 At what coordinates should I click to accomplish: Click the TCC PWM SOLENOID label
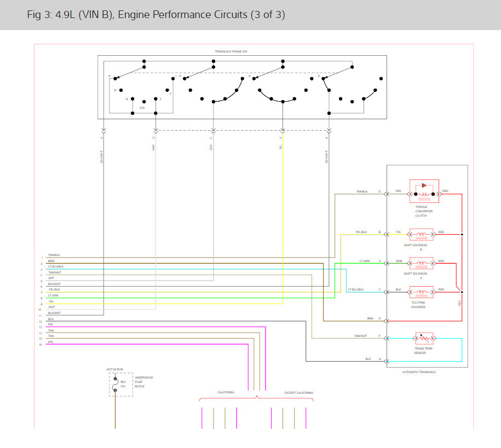coord(418,305)
